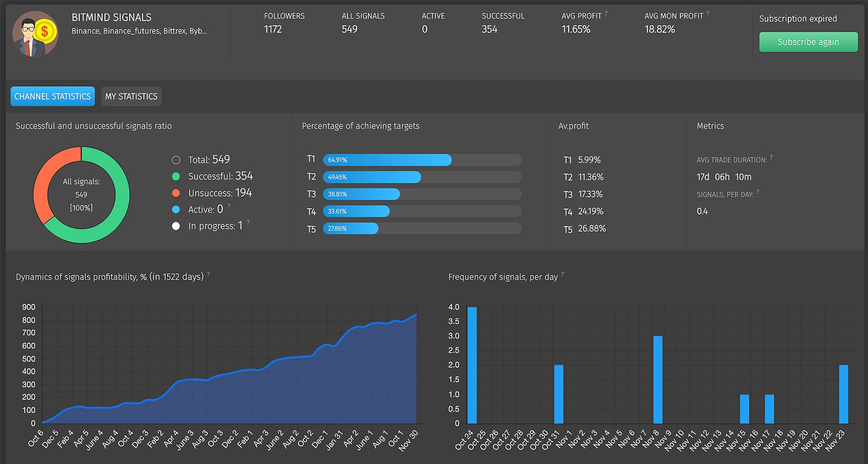Click the T1 64.91% progress bar
Image resolution: width=868 pixels, height=464 pixels.
tap(422, 160)
